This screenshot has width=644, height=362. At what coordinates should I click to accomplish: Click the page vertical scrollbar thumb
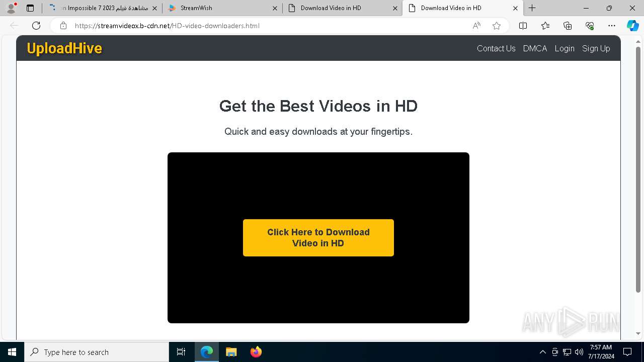[638, 170]
